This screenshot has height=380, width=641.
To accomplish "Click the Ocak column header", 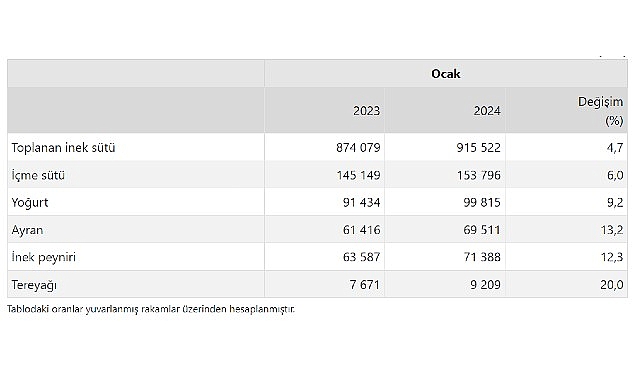I will (446, 74).
